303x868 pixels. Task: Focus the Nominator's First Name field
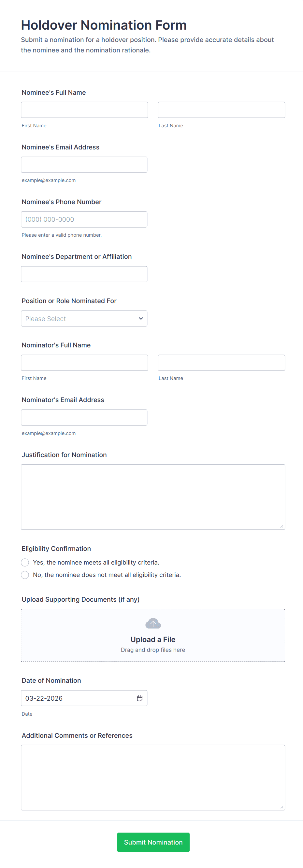(84, 363)
